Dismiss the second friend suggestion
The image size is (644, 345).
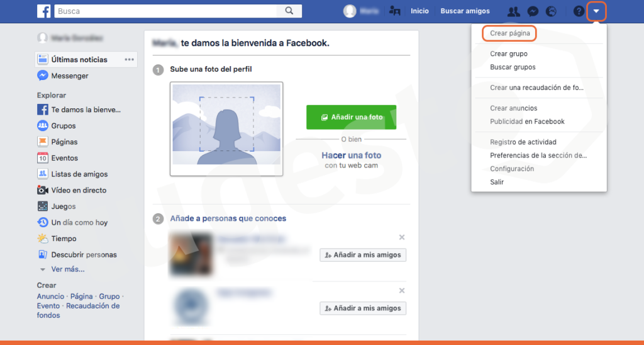click(402, 291)
